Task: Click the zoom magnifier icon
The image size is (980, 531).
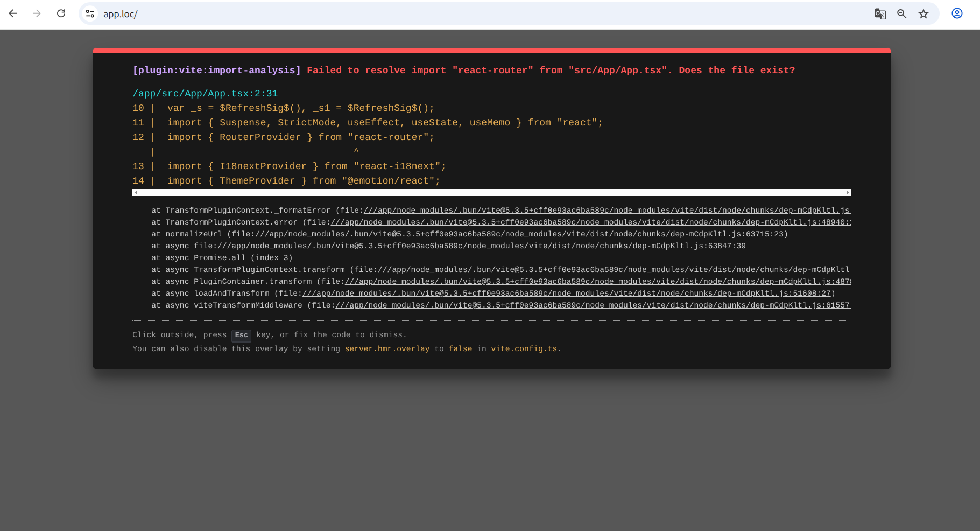Action: click(902, 14)
